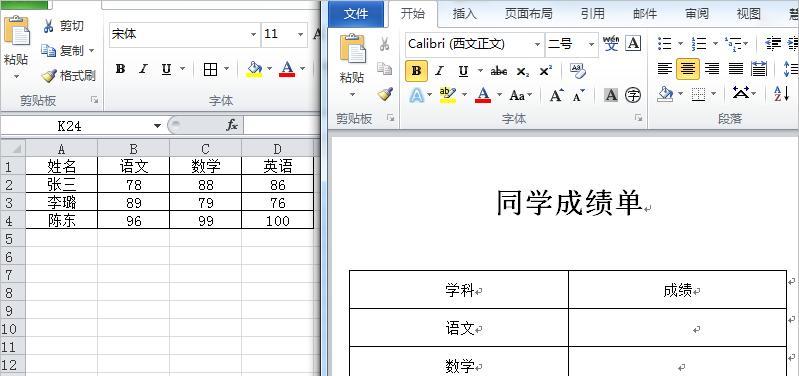Image resolution: width=799 pixels, height=376 pixels.
Task: Click the Excel Paste (粘贴) clipboard icon
Action: point(17,31)
